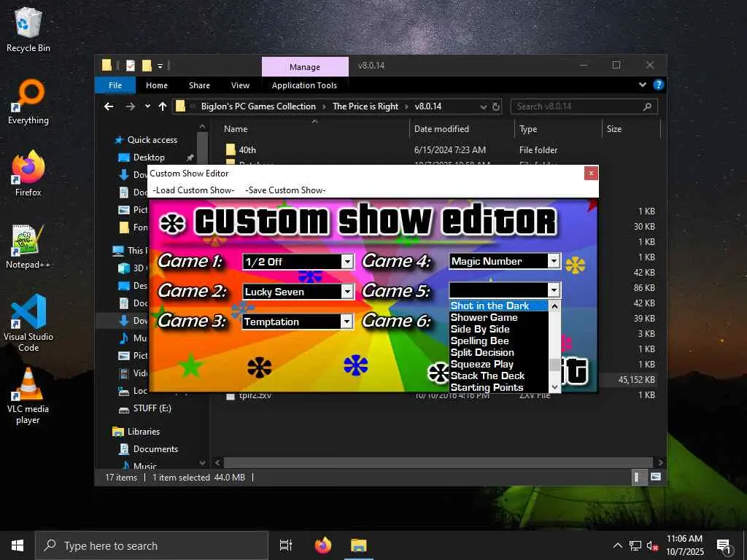Expand the Explorer ribbon chevron
The width and height of the screenshot is (747, 560).
tap(642, 85)
